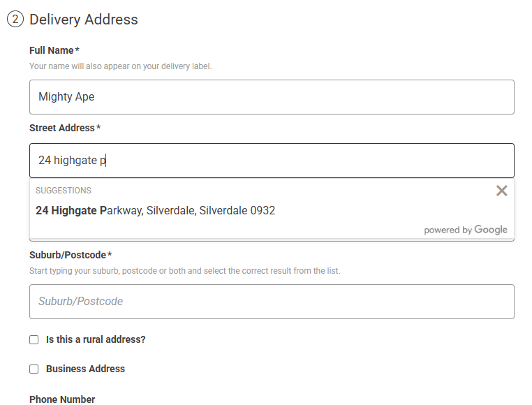Click the suburb typing hint text
Viewport: 532px width, 405px height.
click(x=184, y=271)
